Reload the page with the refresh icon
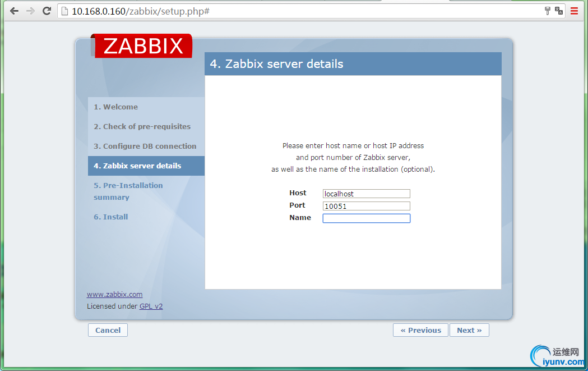588x371 pixels. click(47, 11)
